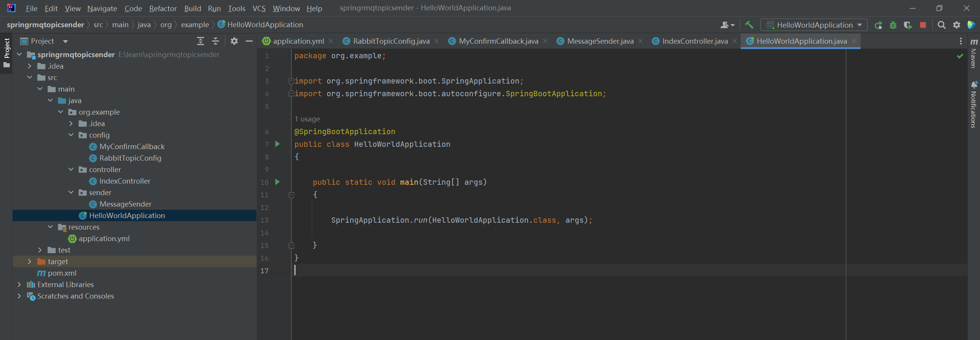Click the Build Project hammer icon
The height and width of the screenshot is (340, 980).
[x=749, y=25]
